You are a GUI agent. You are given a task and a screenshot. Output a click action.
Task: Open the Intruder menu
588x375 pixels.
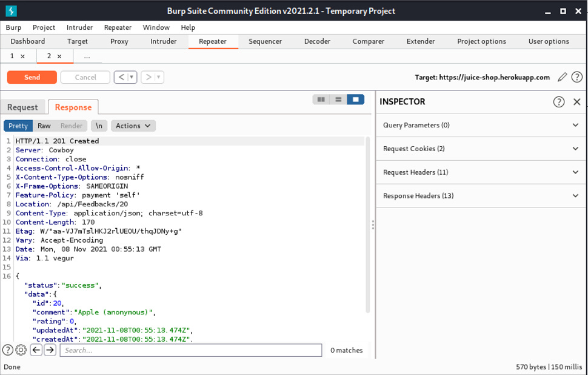click(79, 27)
